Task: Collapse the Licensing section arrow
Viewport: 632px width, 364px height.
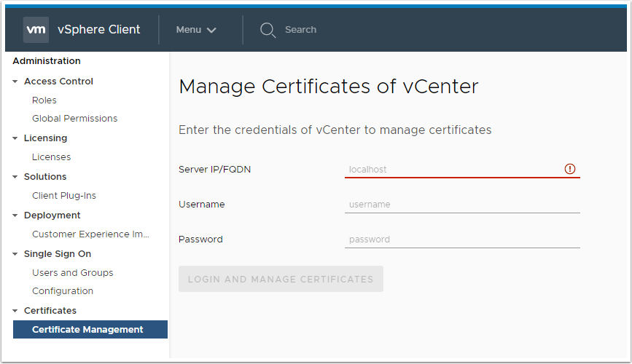Action: pyautogui.click(x=15, y=138)
